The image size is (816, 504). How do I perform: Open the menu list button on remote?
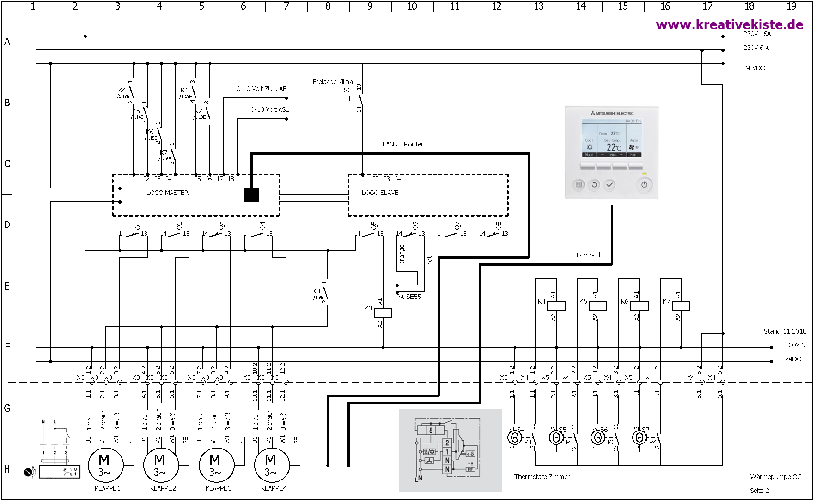(579, 185)
